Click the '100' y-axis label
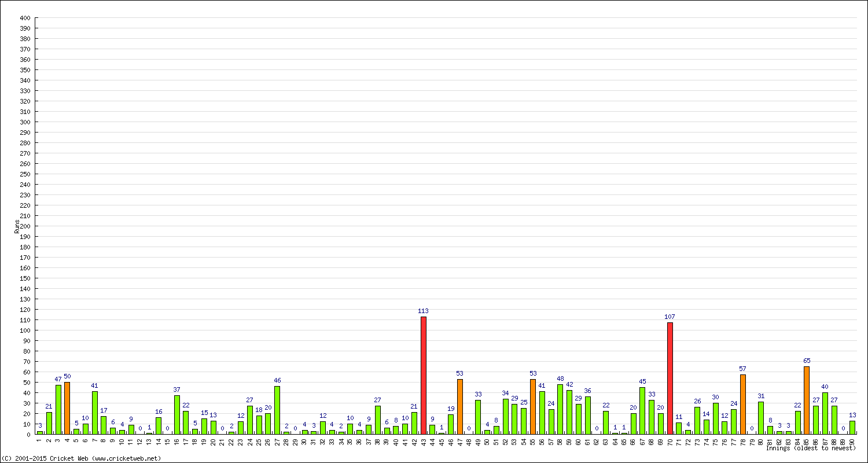 [25, 330]
